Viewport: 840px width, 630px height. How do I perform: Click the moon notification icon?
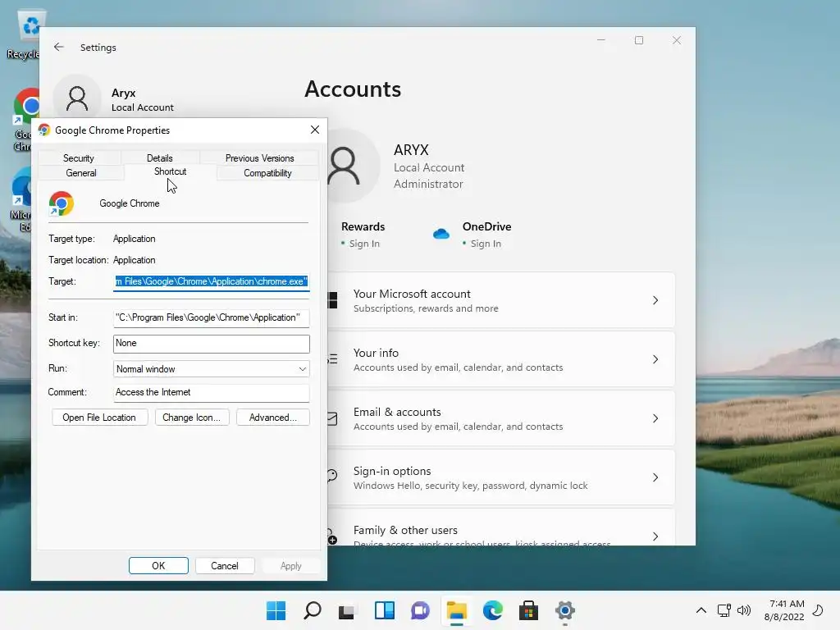tap(818, 610)
